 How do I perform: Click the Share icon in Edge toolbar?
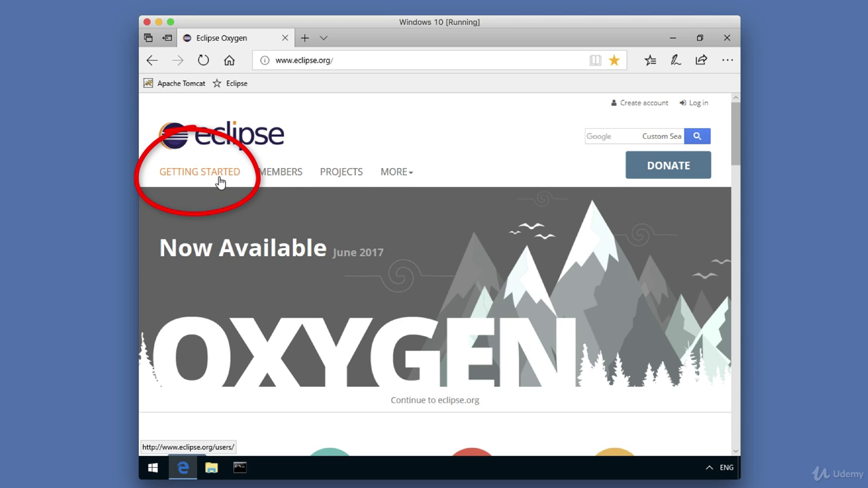coord(701,60)
